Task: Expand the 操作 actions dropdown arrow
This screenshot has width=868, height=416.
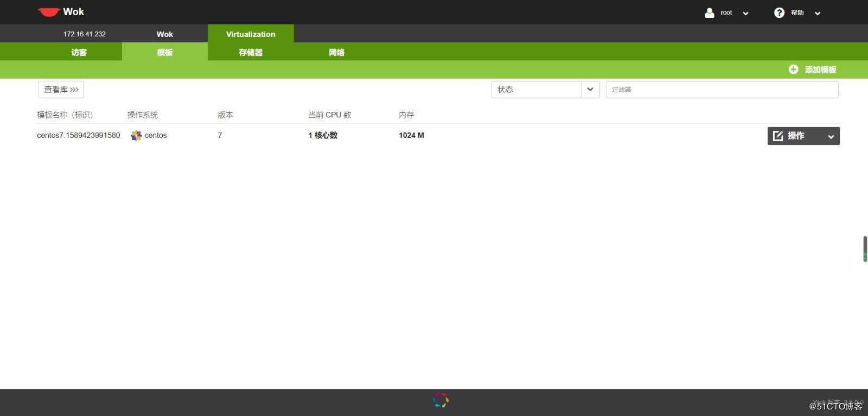Action: (x=831, y=137)
